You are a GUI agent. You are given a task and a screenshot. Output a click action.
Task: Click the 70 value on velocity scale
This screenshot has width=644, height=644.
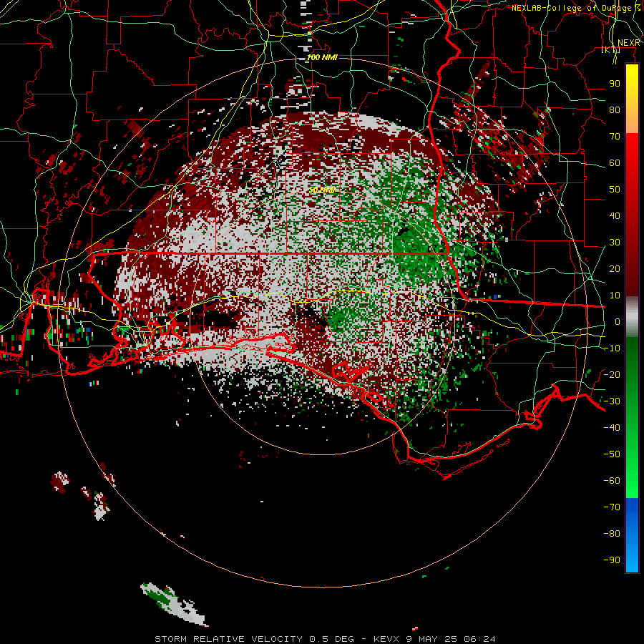point(615,137)
